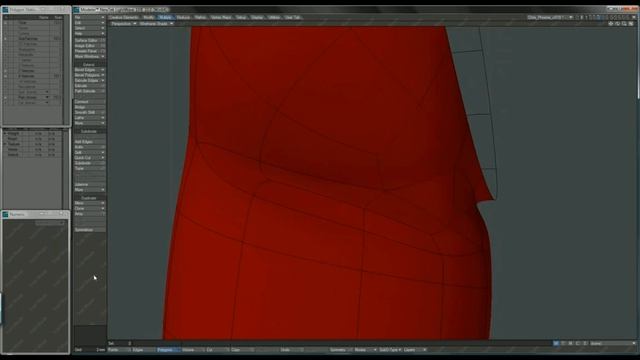Choose the Extrude tool
640x360 pixels.
(89, 86)
